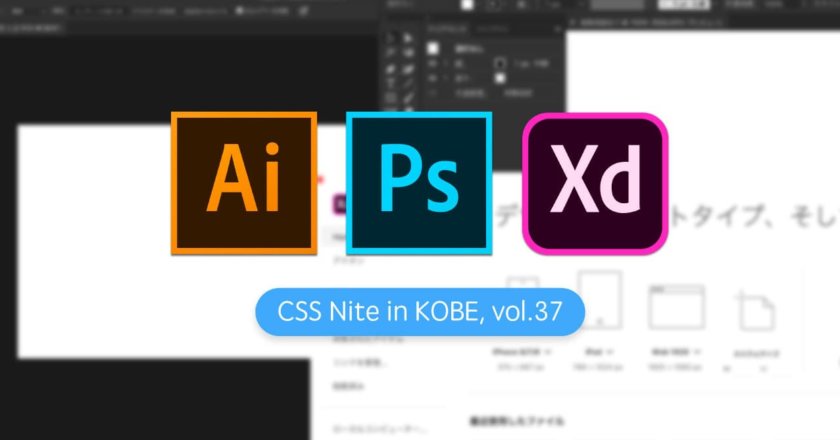
Task: Click the orange Illustrator Ai logo
Action: 244,183
